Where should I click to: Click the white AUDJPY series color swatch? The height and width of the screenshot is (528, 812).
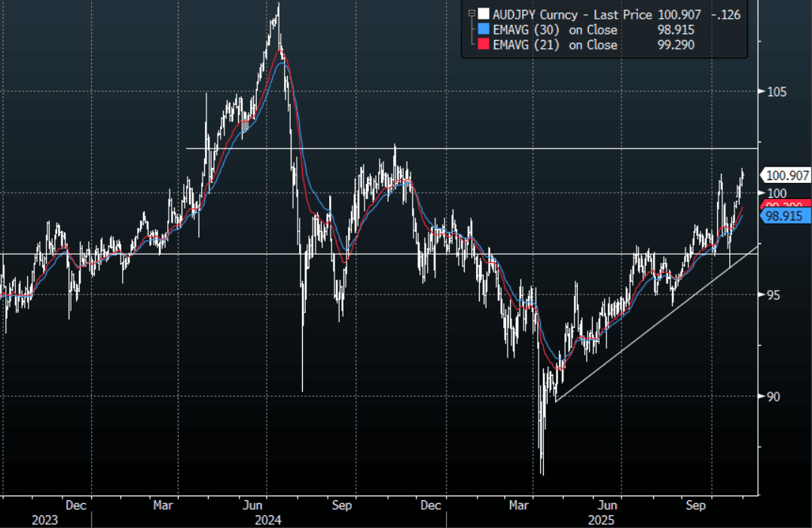coord(483,14)
